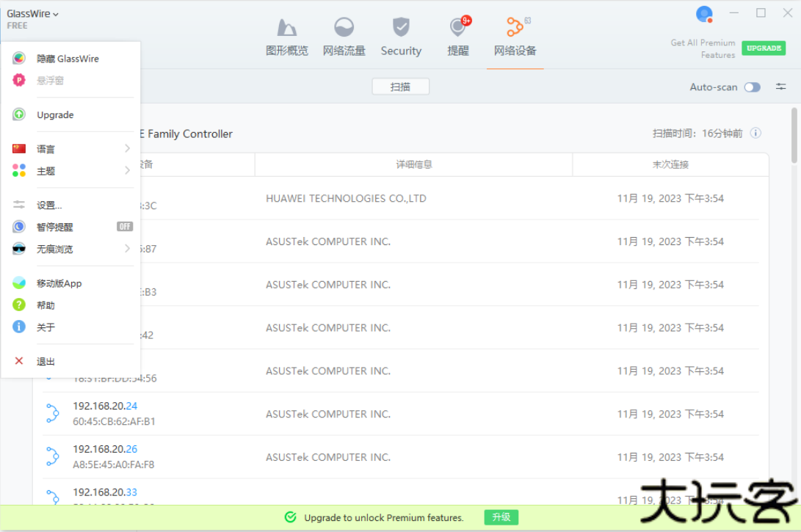Click the 隐藏 GlassWire menu icon
801x532 pixels.
(19, 58)
